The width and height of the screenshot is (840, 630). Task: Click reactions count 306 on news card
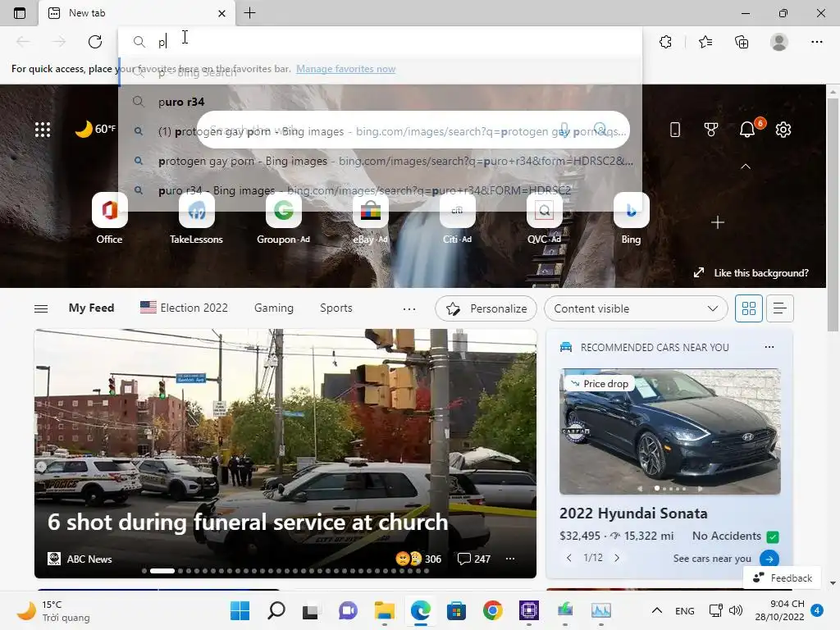click(x=418, y=559)
